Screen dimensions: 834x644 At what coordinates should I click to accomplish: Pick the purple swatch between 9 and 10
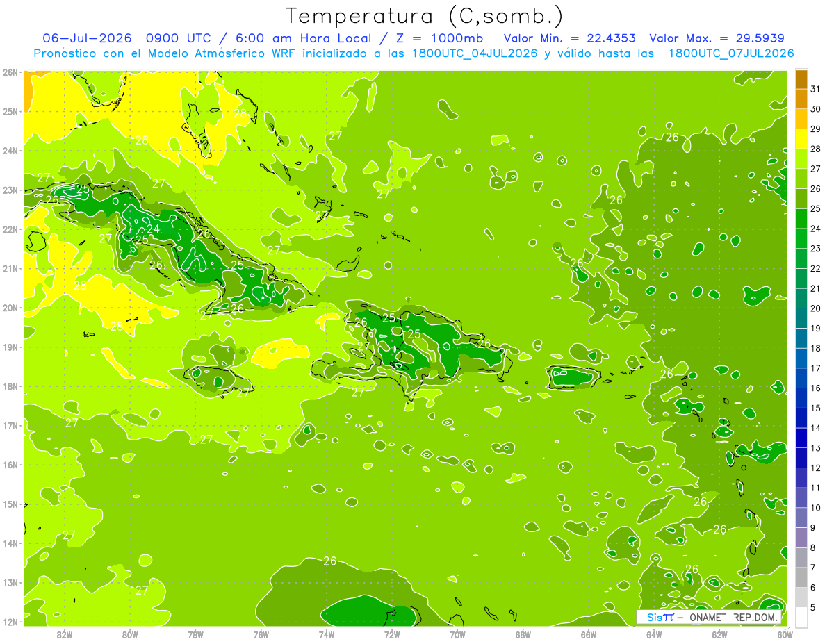(801, 518)
